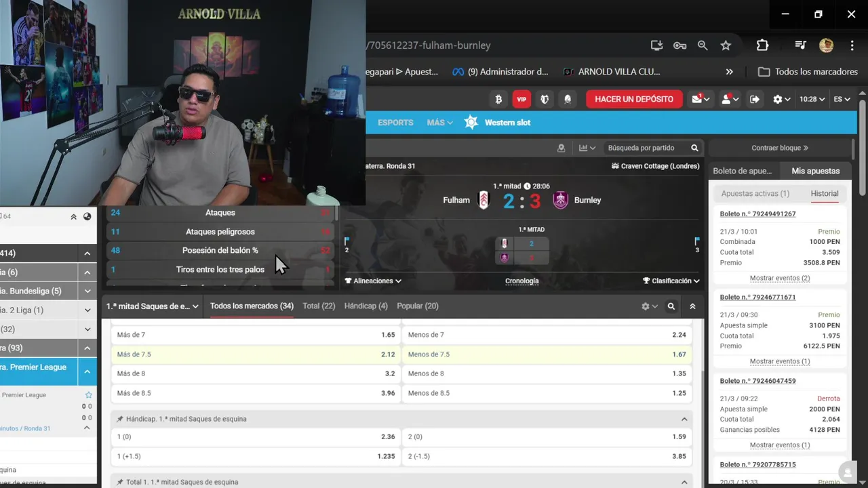This screenshot has width=868, height=488.
Task: Open the statistics chart dropdown icon
Action: tap(587, 148)
